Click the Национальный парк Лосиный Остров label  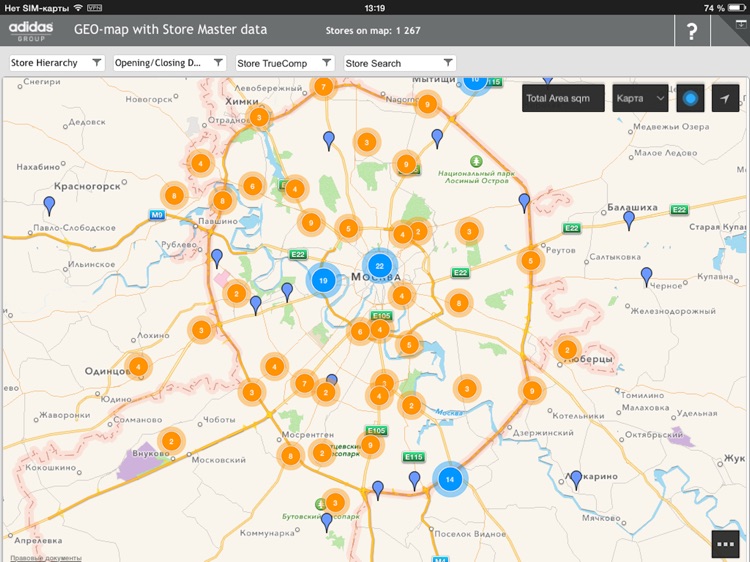(476, 177)
